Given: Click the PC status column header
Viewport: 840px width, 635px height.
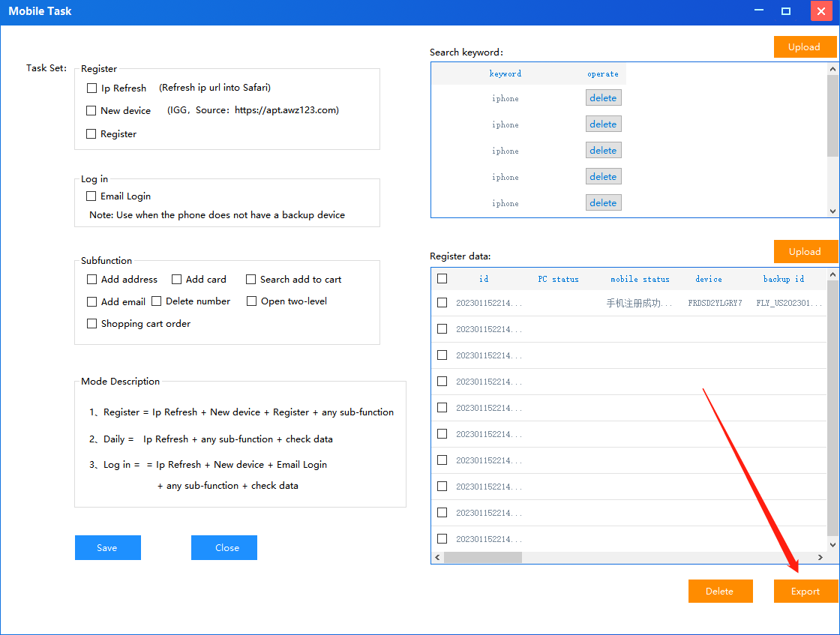Looking at the screenshot, I should (558, 279).
